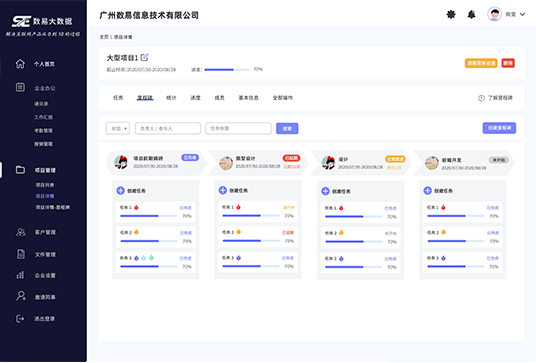
Task: Click orange flame icon on 任务2 in 原型设计
Action: (239, 232)
